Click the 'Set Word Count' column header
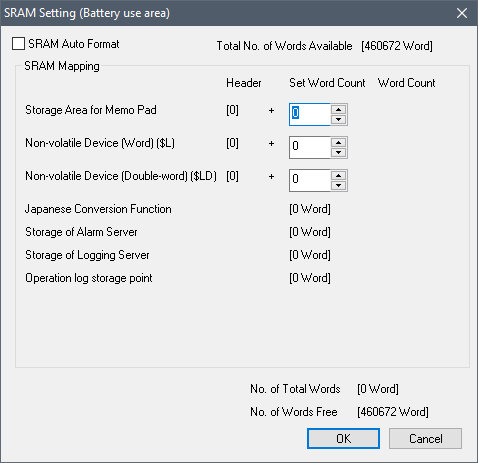This screenshot has height=463, width=478. tap(327, 83)
